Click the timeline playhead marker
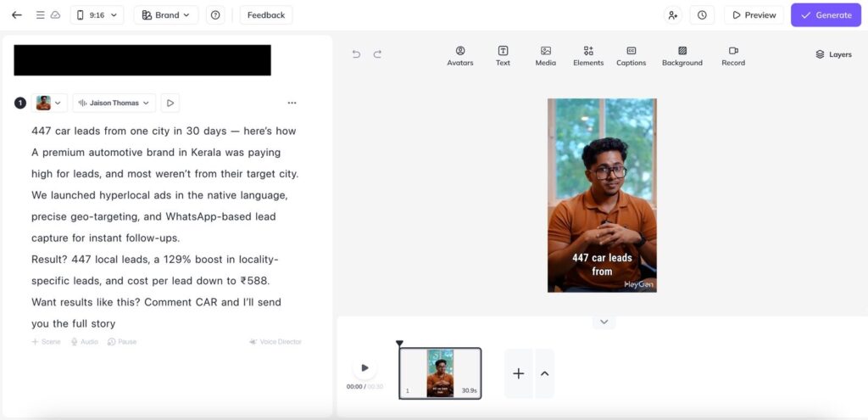868x420 pixels. (400, 344)
